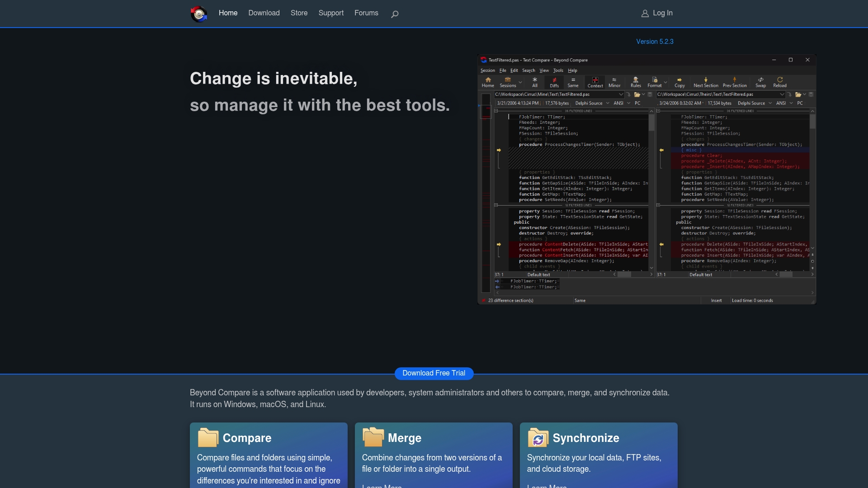Click the Synchronize card folder icon
868x488 pixels.
click(538, 437)
